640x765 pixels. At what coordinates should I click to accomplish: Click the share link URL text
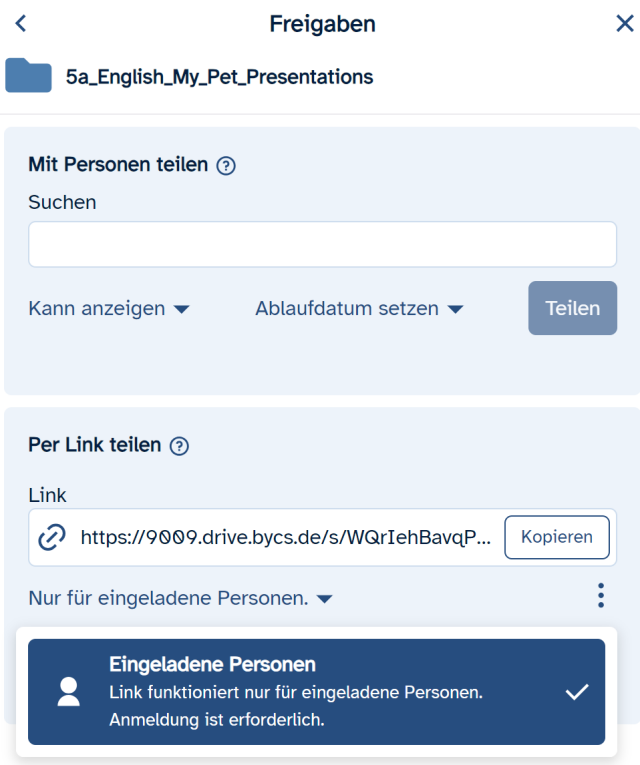(285, 537)
